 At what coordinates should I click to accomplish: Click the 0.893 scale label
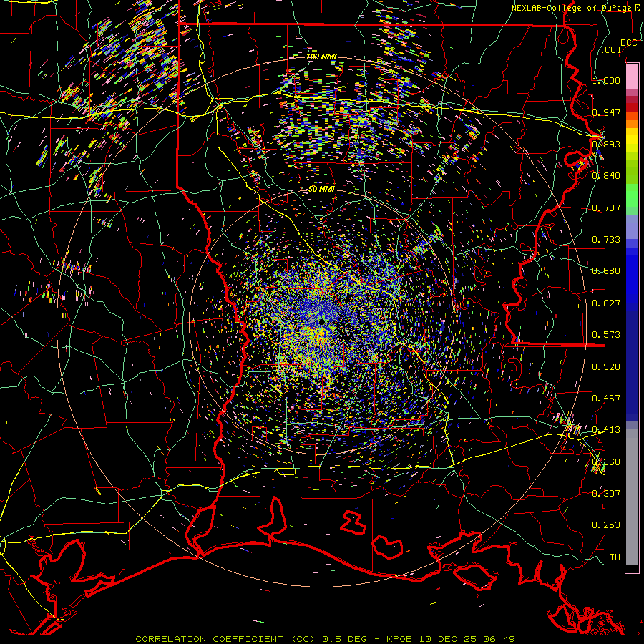point(606,144)
